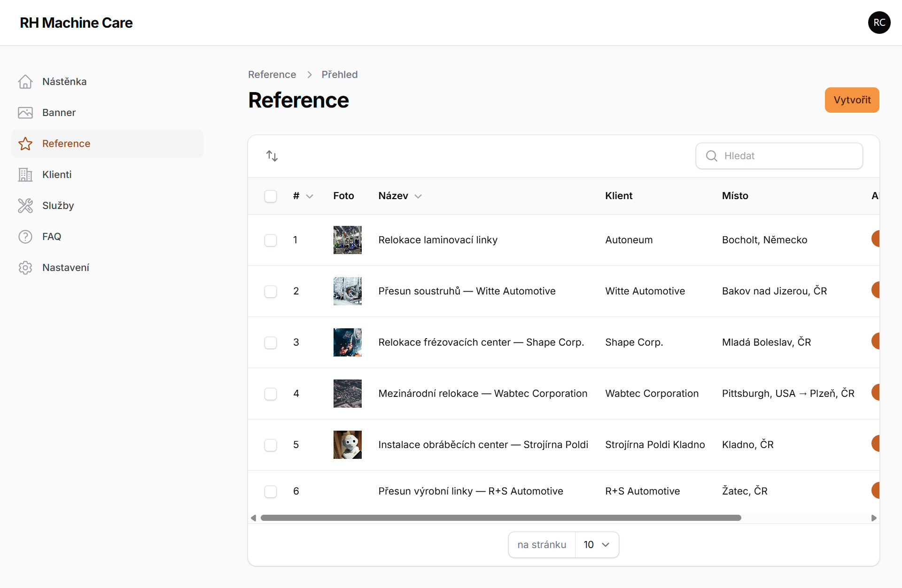Open Služby in the sidebar

coord(108,206)
